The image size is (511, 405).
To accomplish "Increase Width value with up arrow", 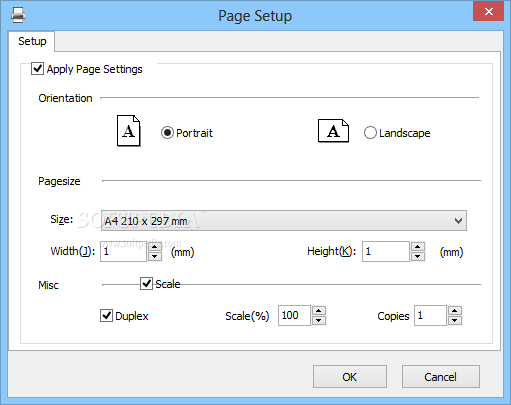I will [154, 247].
